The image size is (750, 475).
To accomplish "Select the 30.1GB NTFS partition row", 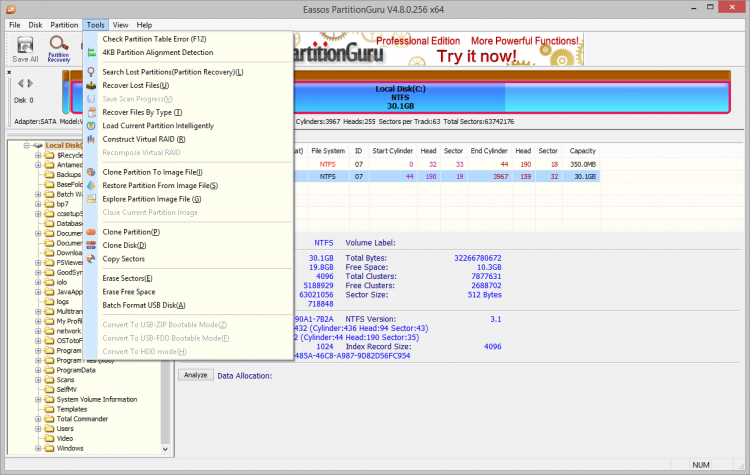I will [x=446, y=177].
